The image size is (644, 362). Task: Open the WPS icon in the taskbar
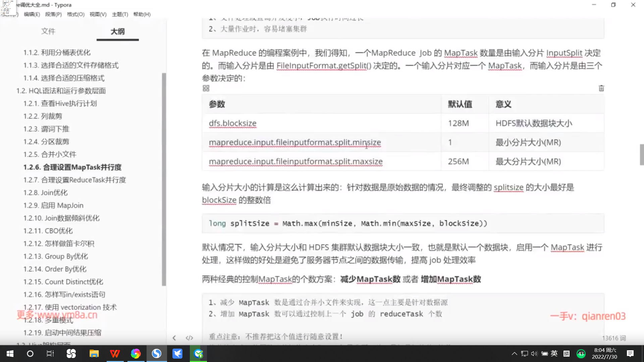pyautogui.click(x=115, y=354)
